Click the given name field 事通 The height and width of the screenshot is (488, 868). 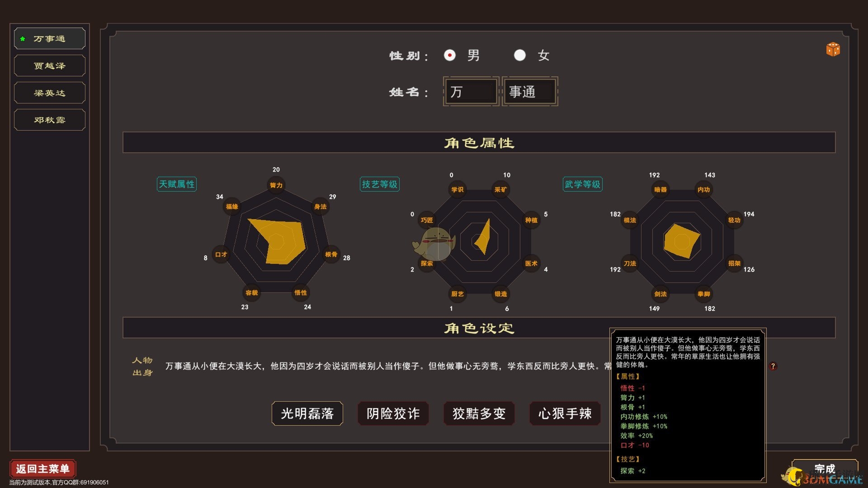530,92
